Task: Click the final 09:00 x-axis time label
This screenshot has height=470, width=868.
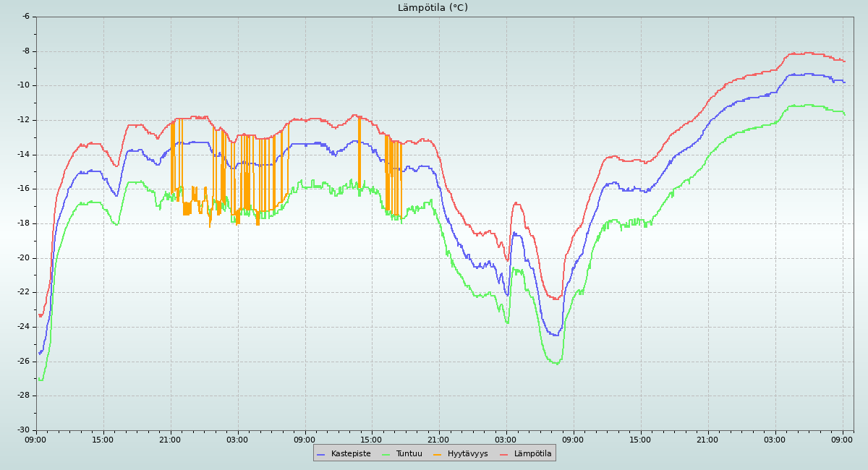Action: tap(842, 440)
